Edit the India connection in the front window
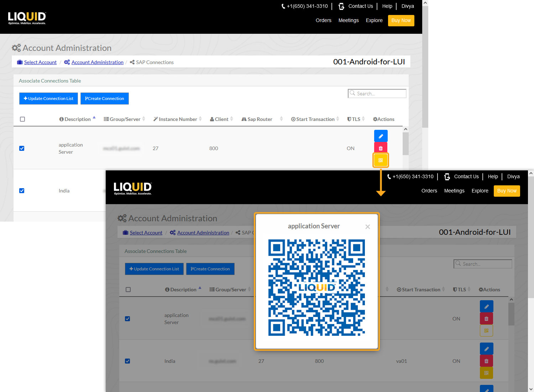 (486, 349)
